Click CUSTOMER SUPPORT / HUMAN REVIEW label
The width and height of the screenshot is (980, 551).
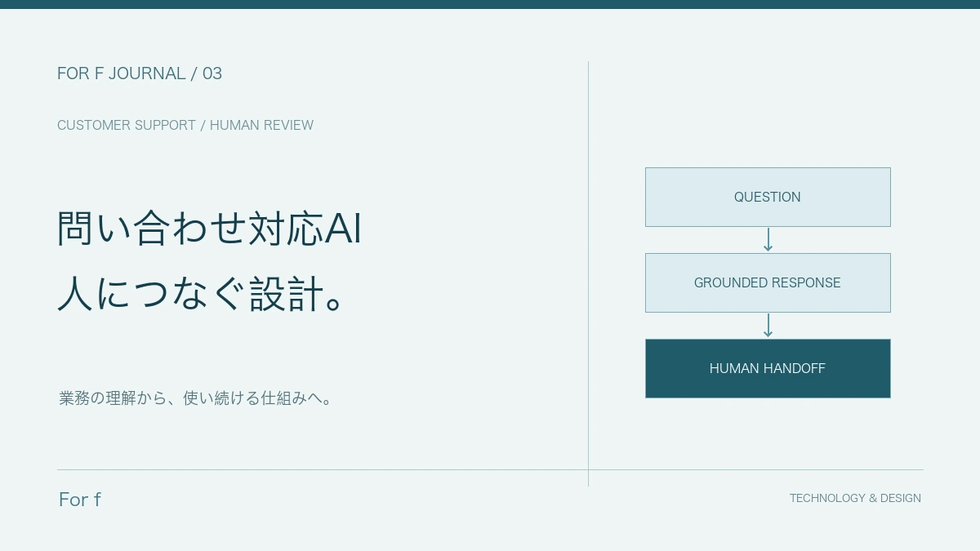[x=185, y=125]
